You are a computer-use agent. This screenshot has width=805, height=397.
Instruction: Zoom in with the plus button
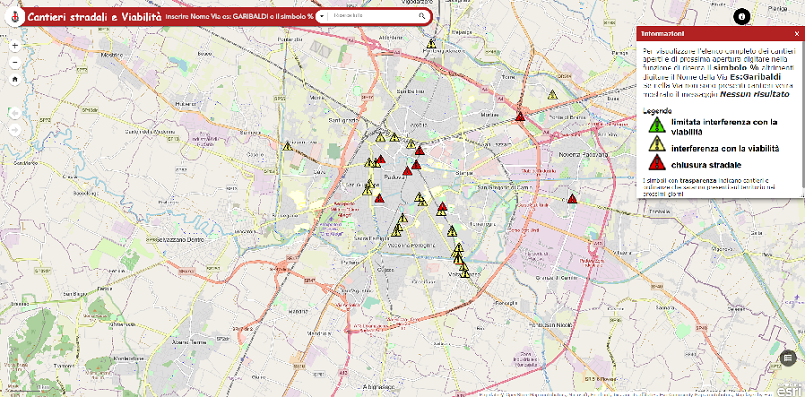(14, 46)
